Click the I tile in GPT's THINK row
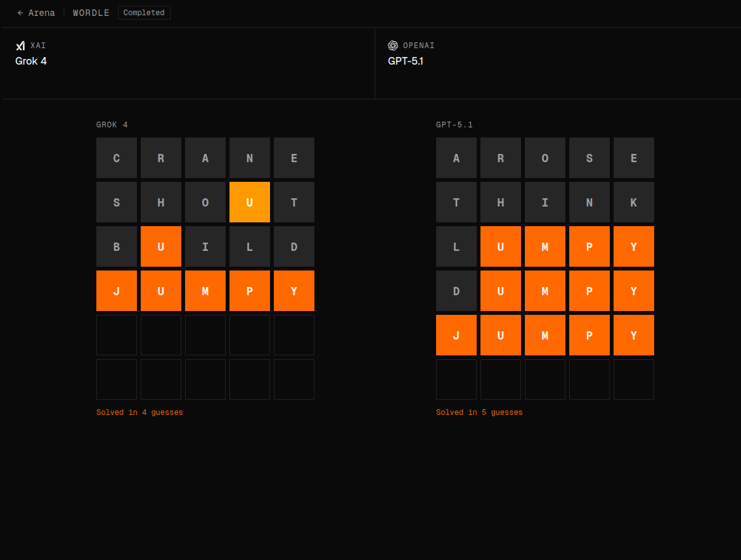The height and width of the screenshot is (560, 741). (x=545, y=202)
